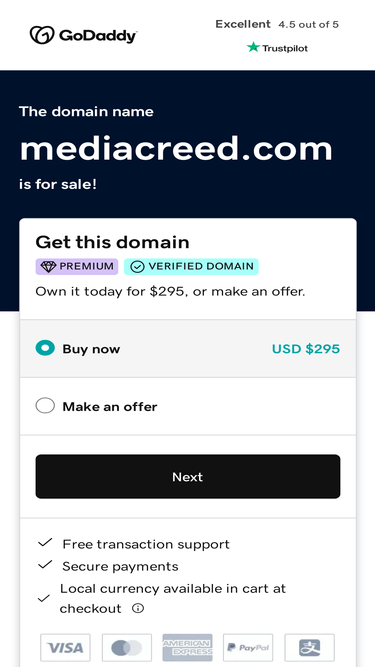Click the info icon beside checkout

click(x=137, y=608)
